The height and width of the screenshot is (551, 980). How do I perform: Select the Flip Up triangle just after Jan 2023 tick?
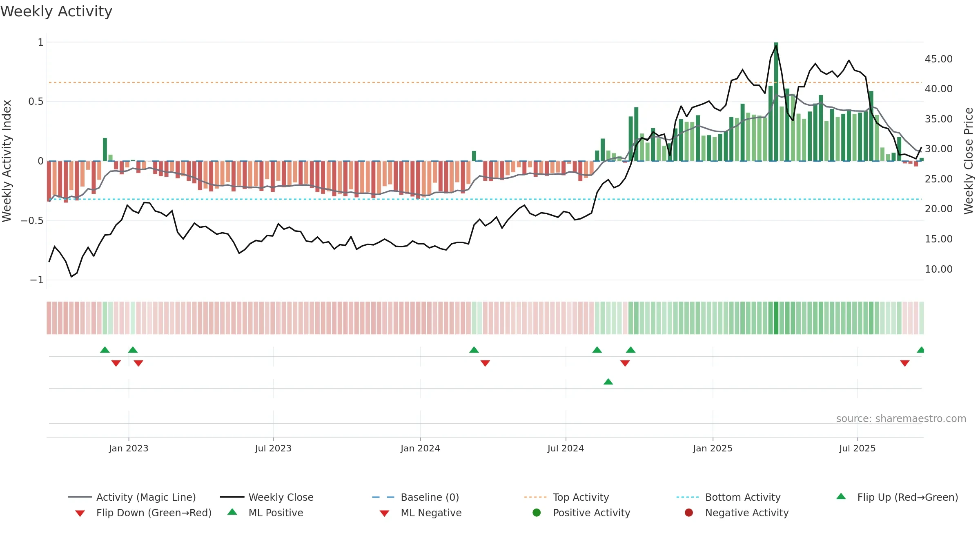click(x=133, y=350)
